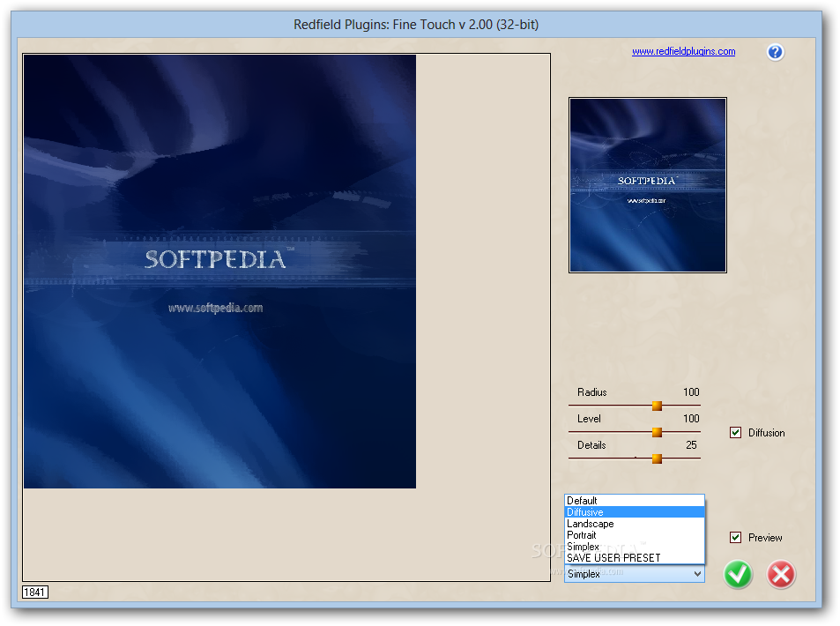Pick the Landscape preset
The width and height of the screenshot is (840, 626).
point(635,524)
